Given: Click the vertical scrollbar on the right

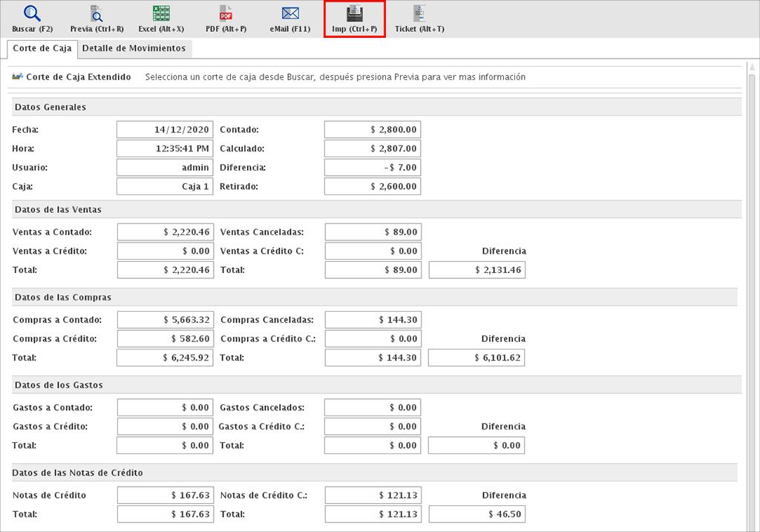Looking at the screenshot, I should pyautogui.click(x=752, y=297).
